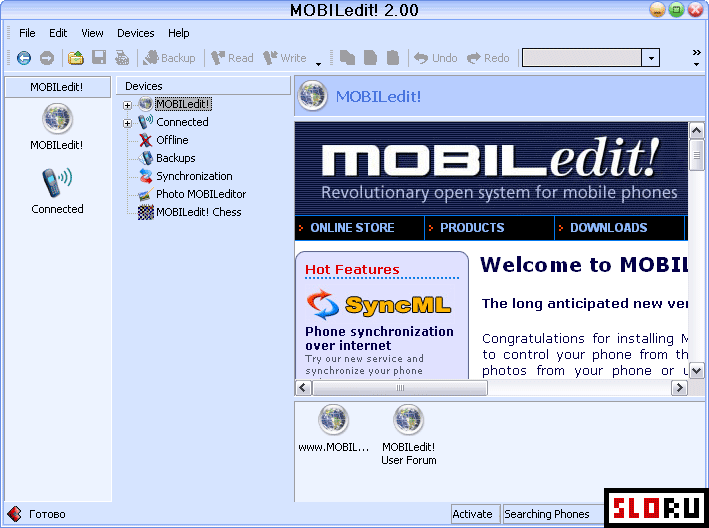Click the Chess checkerboard icon
Image resolution: width=709 pixels, height=528 pixels.
click(x=146, y=212)
